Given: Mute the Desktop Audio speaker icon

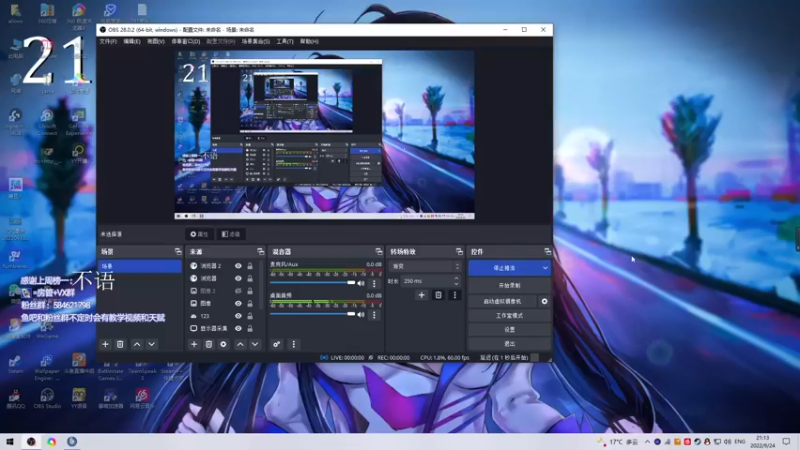Looking at the screenshot, I should coord(361,315).
